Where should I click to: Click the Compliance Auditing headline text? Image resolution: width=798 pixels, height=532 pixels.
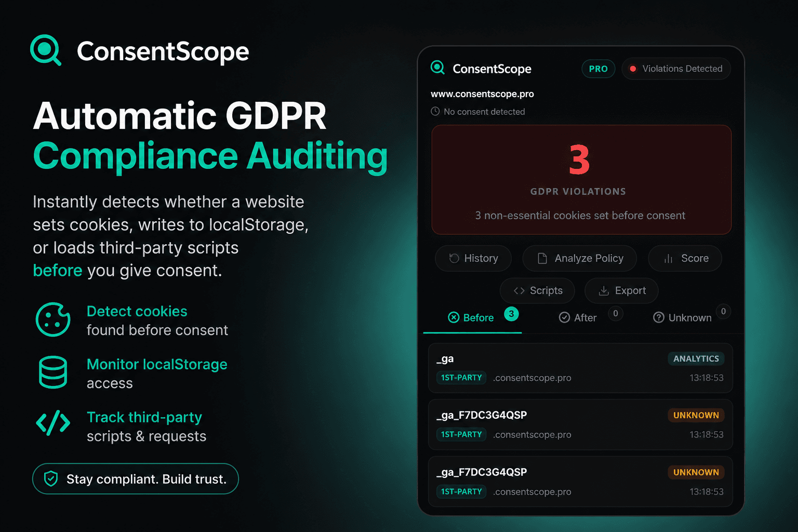[210, 156]
